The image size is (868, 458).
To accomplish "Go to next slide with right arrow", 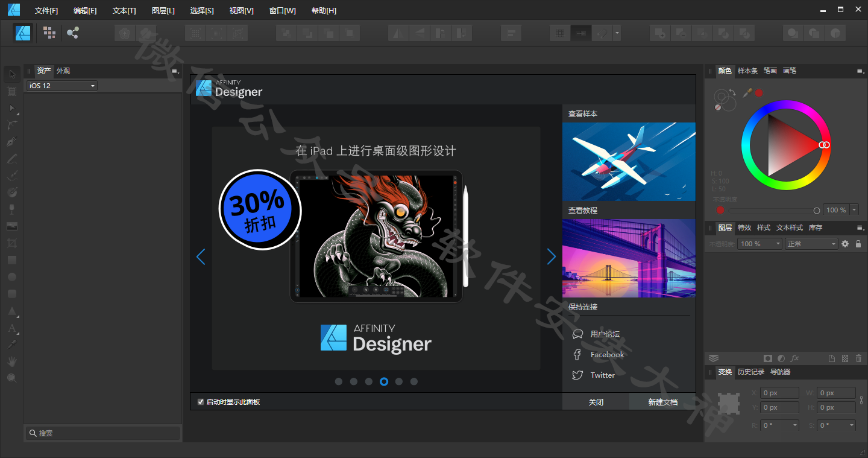I will click(x=551, y=256).
